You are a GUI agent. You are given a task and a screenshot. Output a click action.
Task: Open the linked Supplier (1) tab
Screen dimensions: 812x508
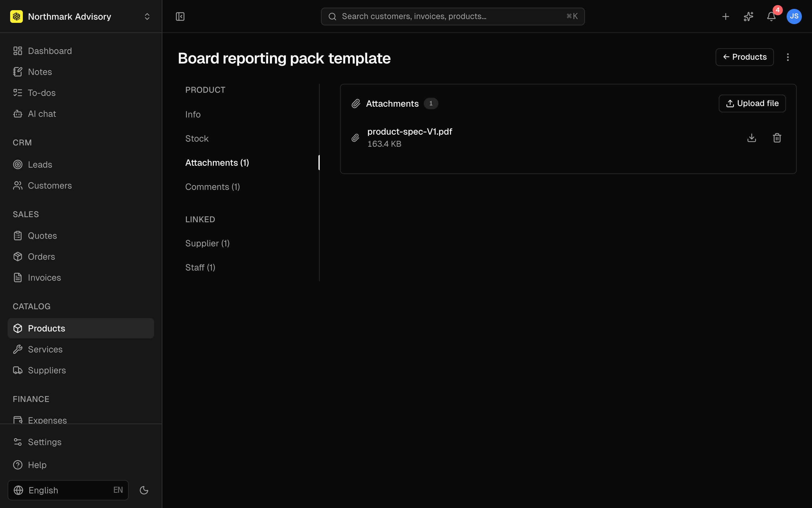pyautogui.click(x=248, y=244)
